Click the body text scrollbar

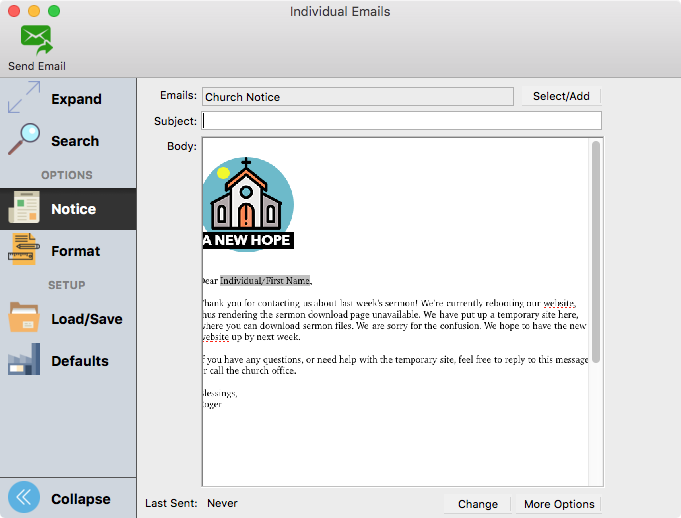pos(595,250)
